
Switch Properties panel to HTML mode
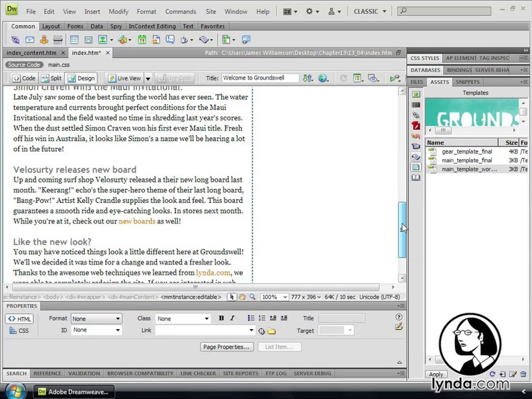(x=19, y=319)
